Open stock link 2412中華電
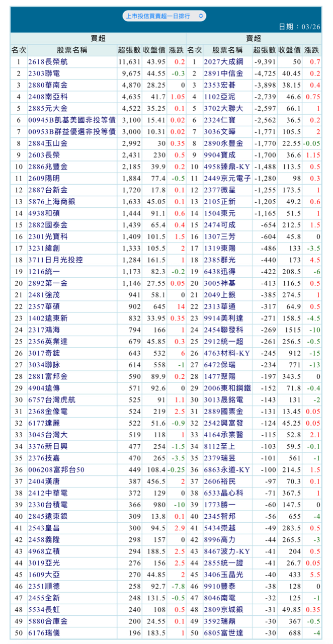Image resolution: width=333 pixels, height=644 pixels. [x=47, y=493]
